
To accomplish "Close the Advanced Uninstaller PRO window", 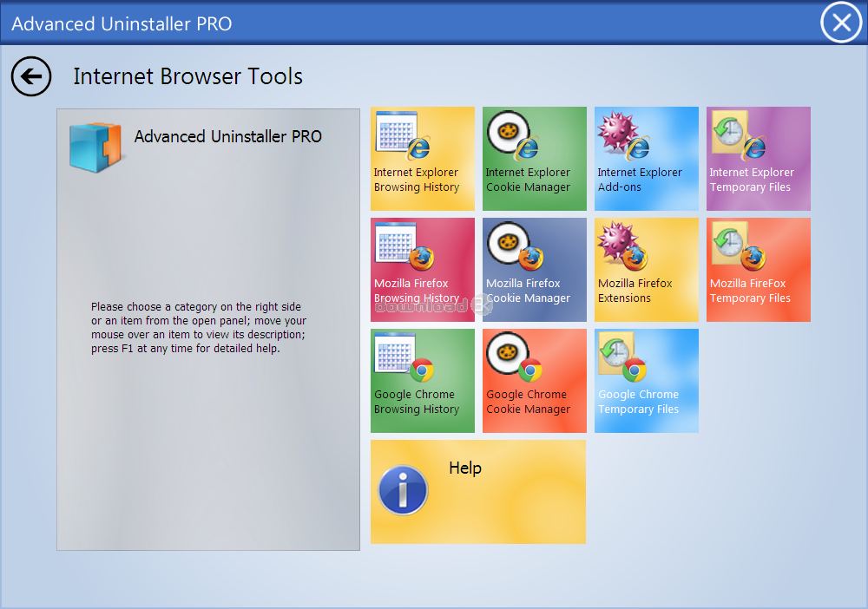I will click(841, 23).
